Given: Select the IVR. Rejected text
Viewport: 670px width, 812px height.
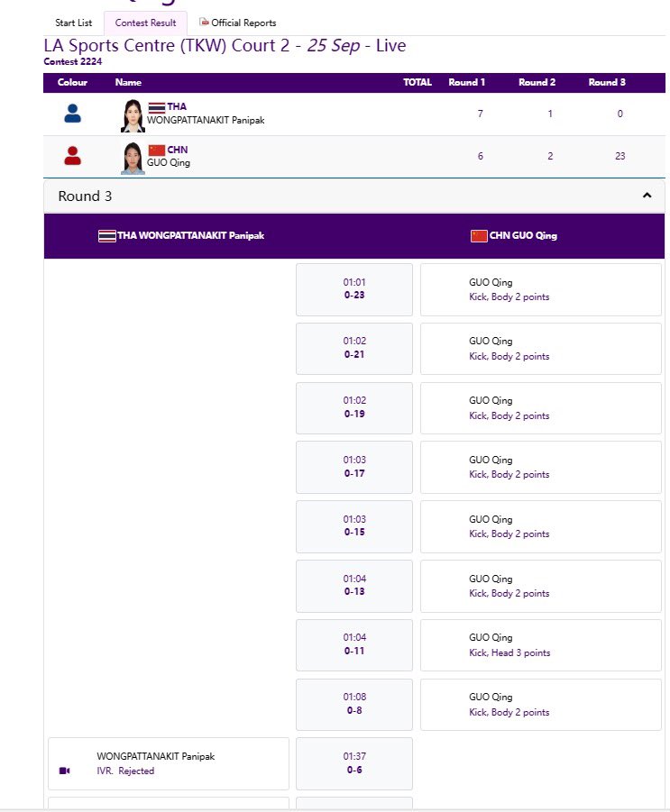Looking at the screenshot, I should [x=125, y=771].
